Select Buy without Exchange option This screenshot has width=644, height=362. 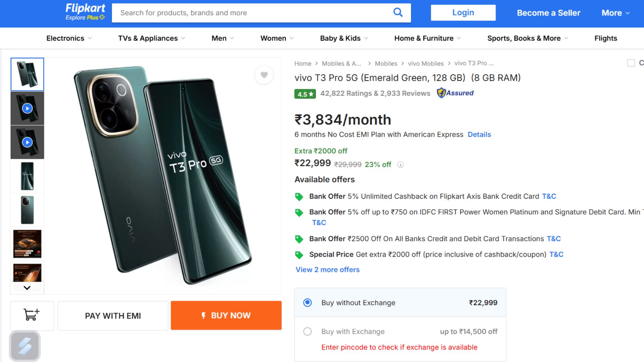coord(307,303)
